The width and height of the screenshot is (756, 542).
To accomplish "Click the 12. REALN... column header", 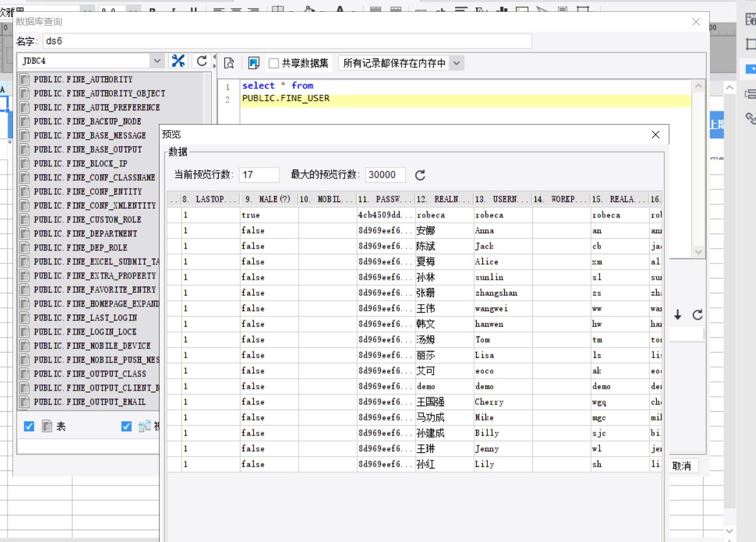I will point(444,199).
